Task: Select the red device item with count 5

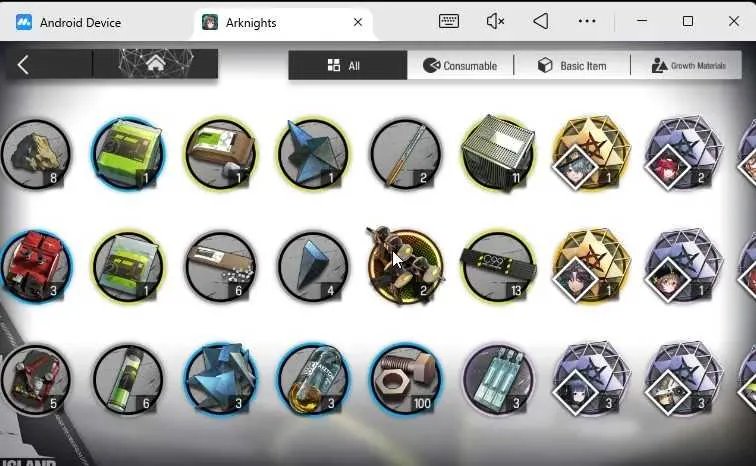Action: (36, 379)
